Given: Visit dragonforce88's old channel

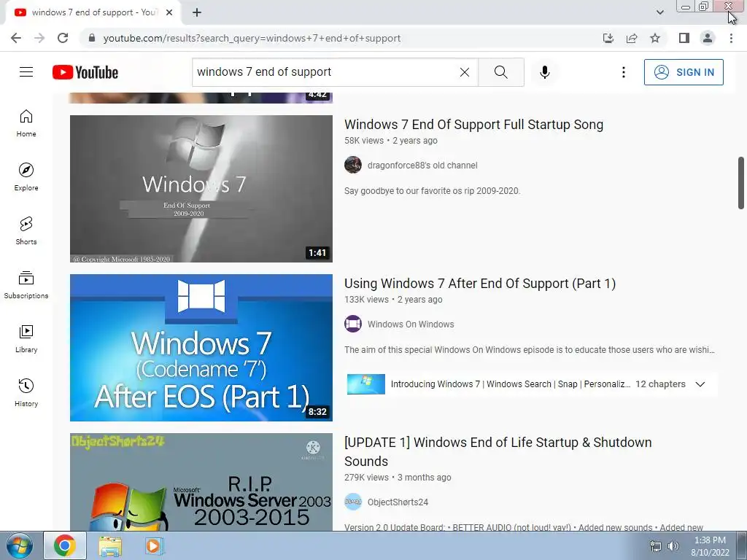Looking at the screenshot, I should [422, 166].
